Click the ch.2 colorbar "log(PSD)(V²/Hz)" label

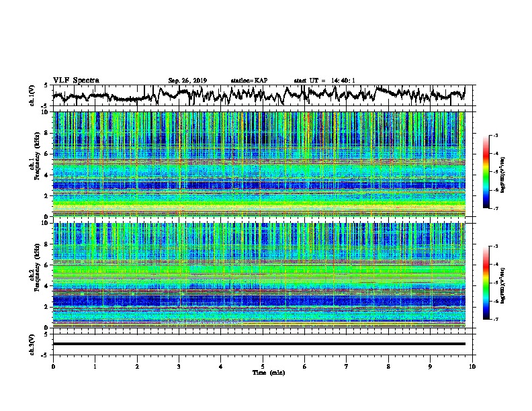[503, 285]
